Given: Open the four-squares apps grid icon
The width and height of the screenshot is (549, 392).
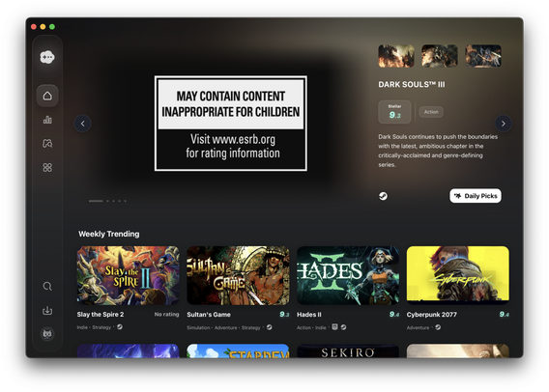Looking at the screenshot, I should [x=47, y=167].
